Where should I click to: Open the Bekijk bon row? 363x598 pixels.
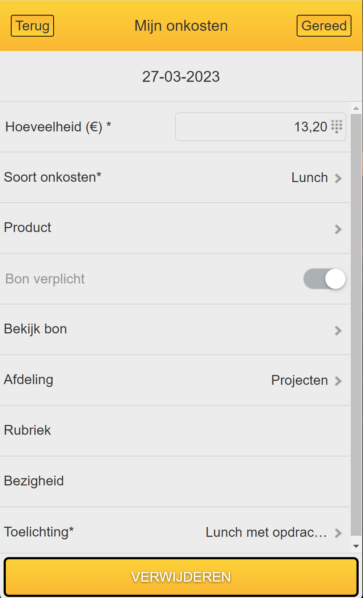tap(175, 329)
